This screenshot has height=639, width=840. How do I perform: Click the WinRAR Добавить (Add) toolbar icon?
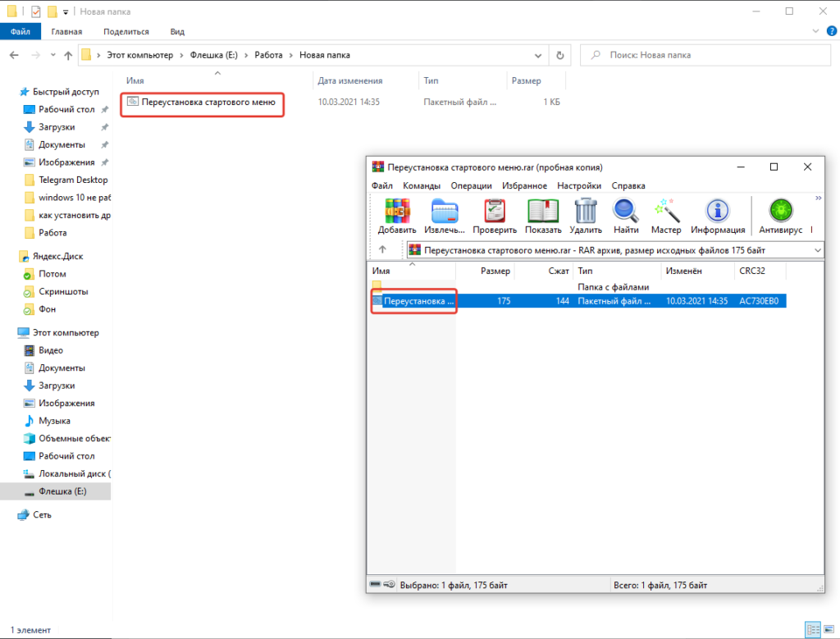[397, 215]
